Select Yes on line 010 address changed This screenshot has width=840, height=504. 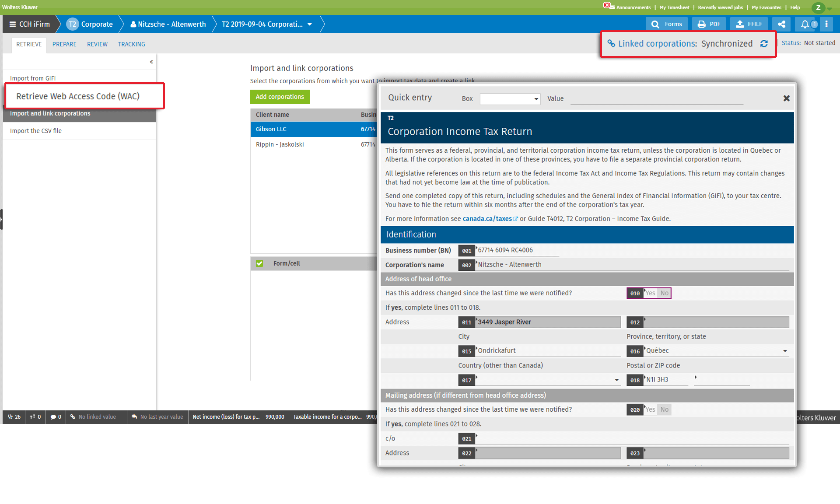[x=651, y=293]
